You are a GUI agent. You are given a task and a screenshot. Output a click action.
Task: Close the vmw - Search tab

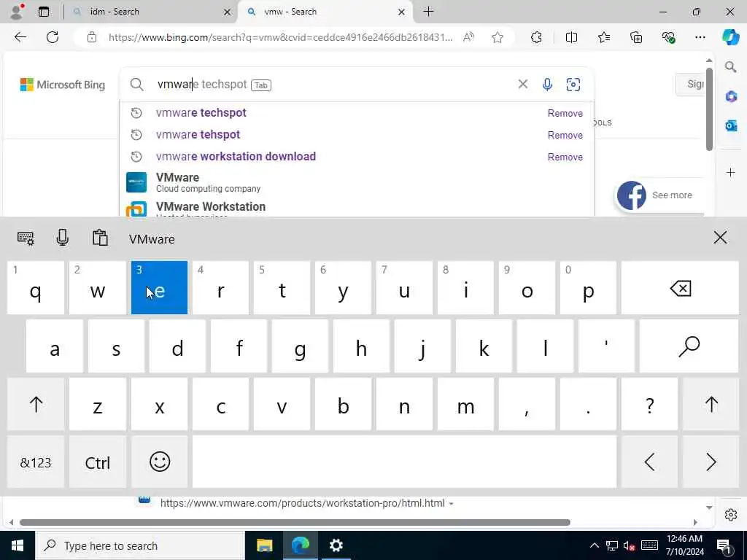[x=402, y=12]
